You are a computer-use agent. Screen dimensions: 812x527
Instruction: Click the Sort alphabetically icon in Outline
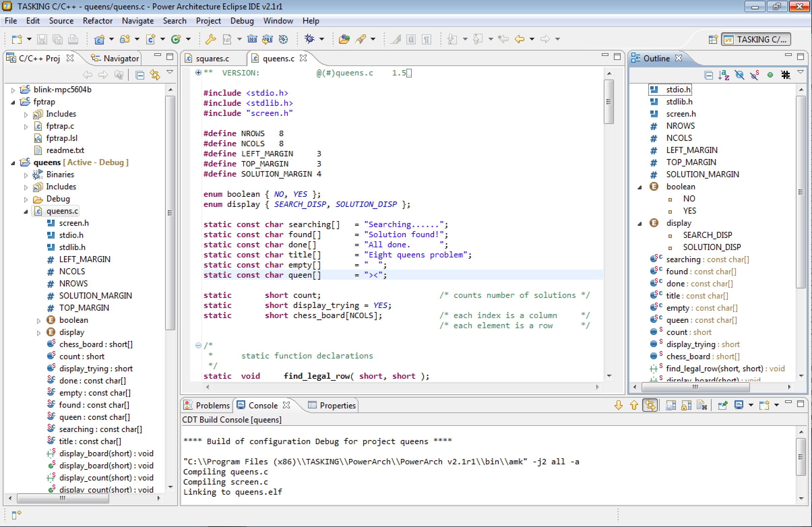click(723, 75)
